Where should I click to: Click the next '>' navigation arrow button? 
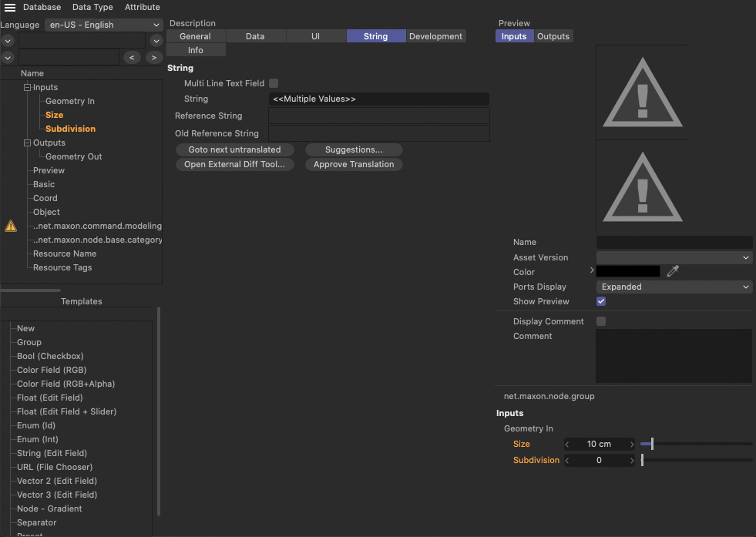pyautogui.click(x=153, y=58)
